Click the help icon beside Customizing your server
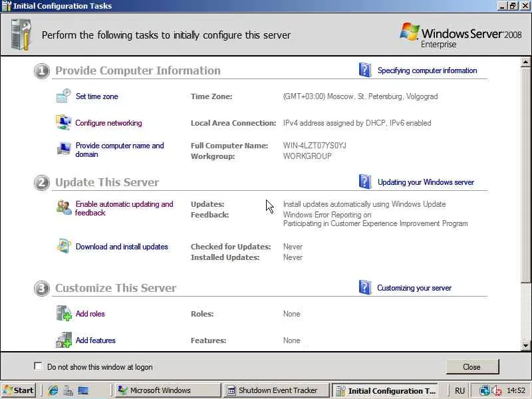Screen dimensions: 532x399 coord(364,287)
